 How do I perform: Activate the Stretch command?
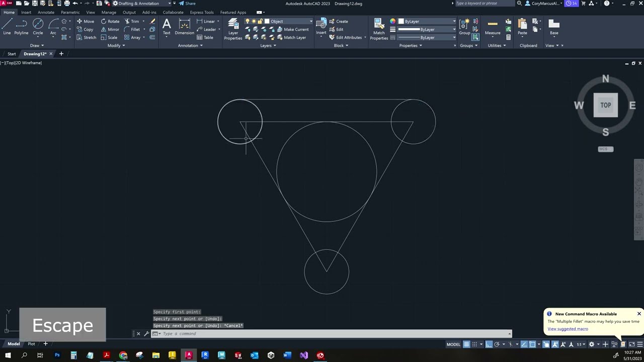click(x=86, y=37)
